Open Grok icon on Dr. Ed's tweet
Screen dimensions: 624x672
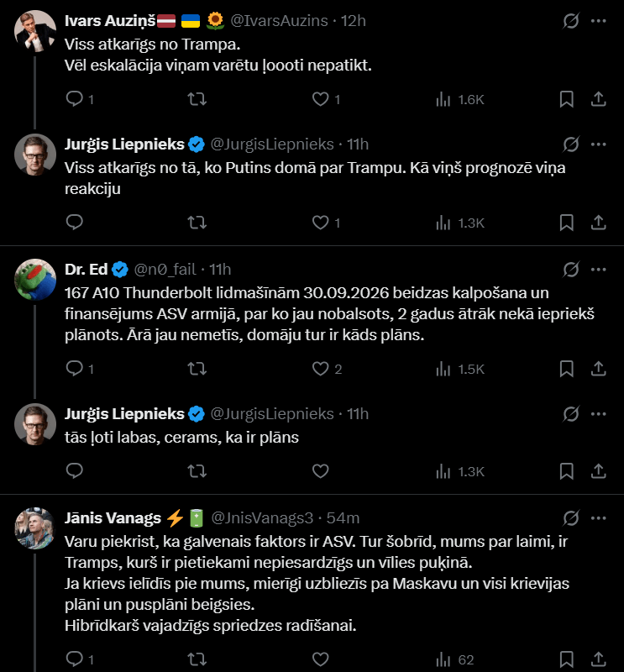[x=571, y=270]
